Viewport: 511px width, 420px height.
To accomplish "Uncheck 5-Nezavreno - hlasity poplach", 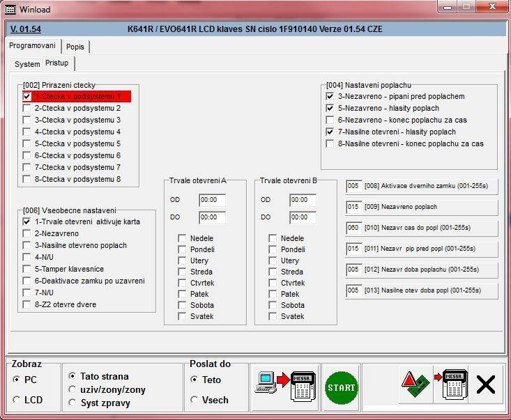I will 330,109.
